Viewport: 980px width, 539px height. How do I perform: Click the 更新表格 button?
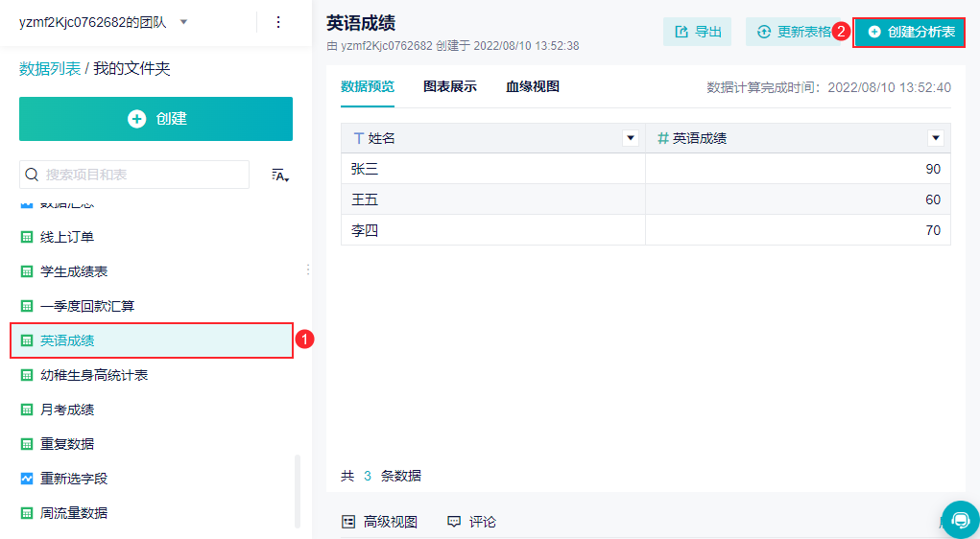click(793, 32)
